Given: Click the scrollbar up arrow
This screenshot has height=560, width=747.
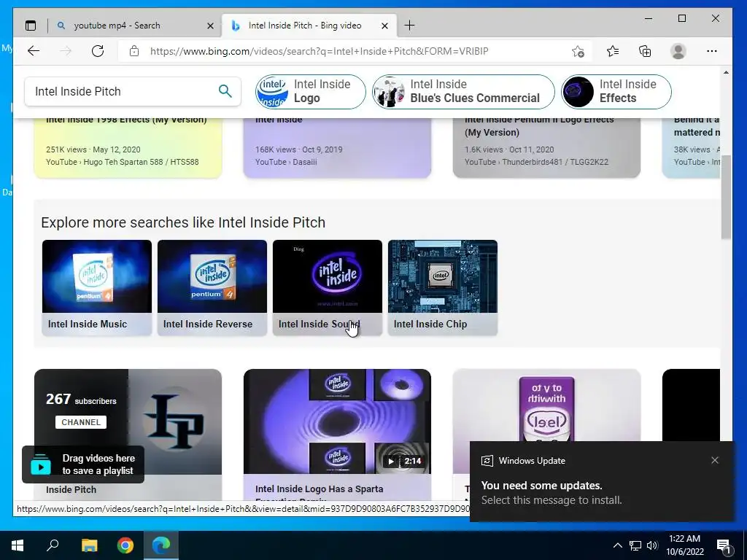Looking at the screenshot, I should 726,72.
